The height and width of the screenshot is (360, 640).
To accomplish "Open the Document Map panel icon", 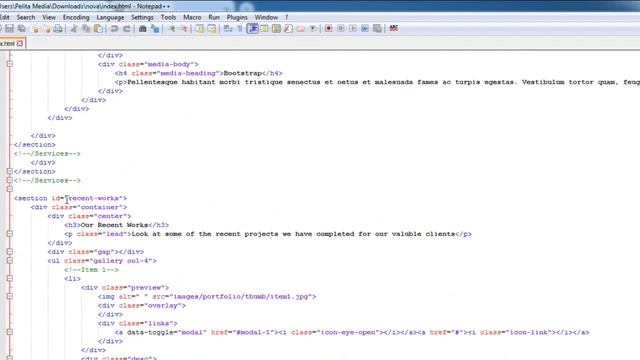I will click(276, 29).
